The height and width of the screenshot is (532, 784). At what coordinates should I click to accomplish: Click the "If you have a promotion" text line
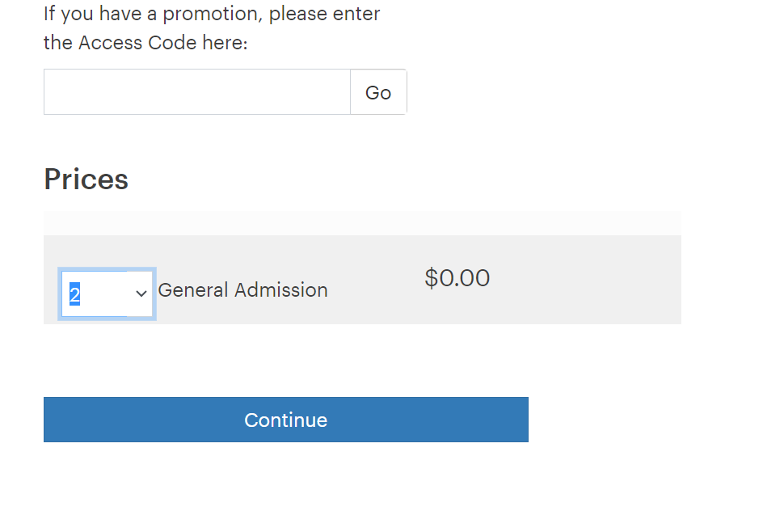tap(212, 14)
